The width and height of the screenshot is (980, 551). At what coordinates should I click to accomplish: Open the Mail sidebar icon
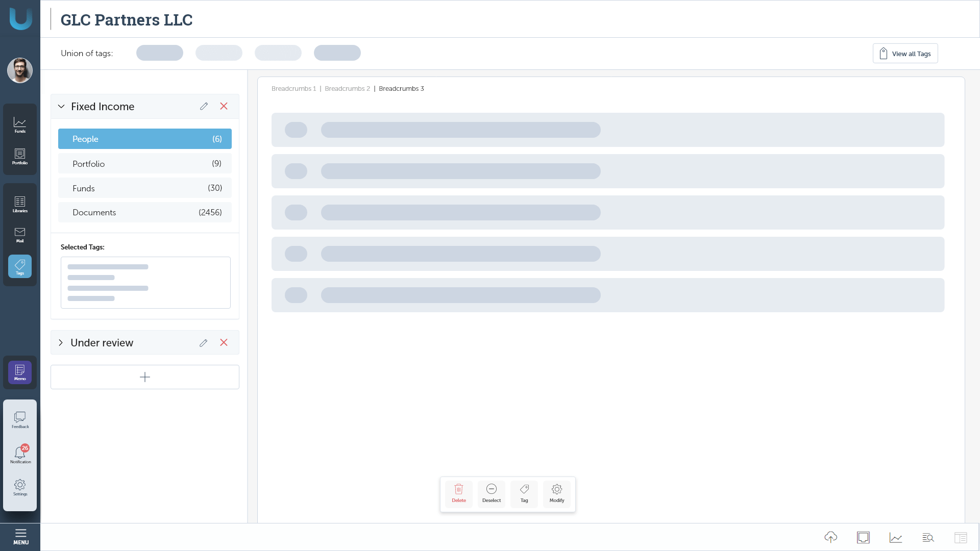pyautogui.click(x=20, y=235)
